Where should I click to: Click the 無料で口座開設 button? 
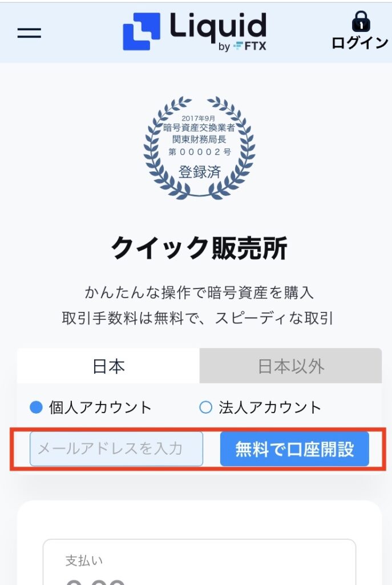click(294, 449)
